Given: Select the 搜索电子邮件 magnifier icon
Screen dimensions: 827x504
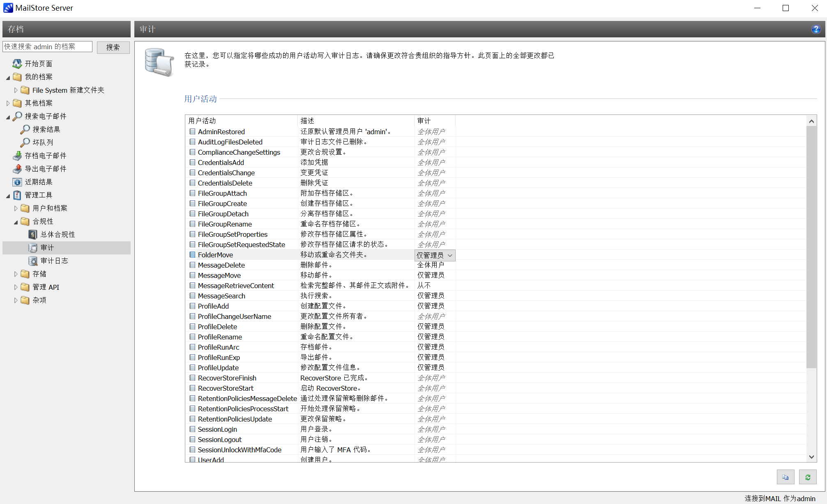Looking at the screenshot, I should coord(17,116).
